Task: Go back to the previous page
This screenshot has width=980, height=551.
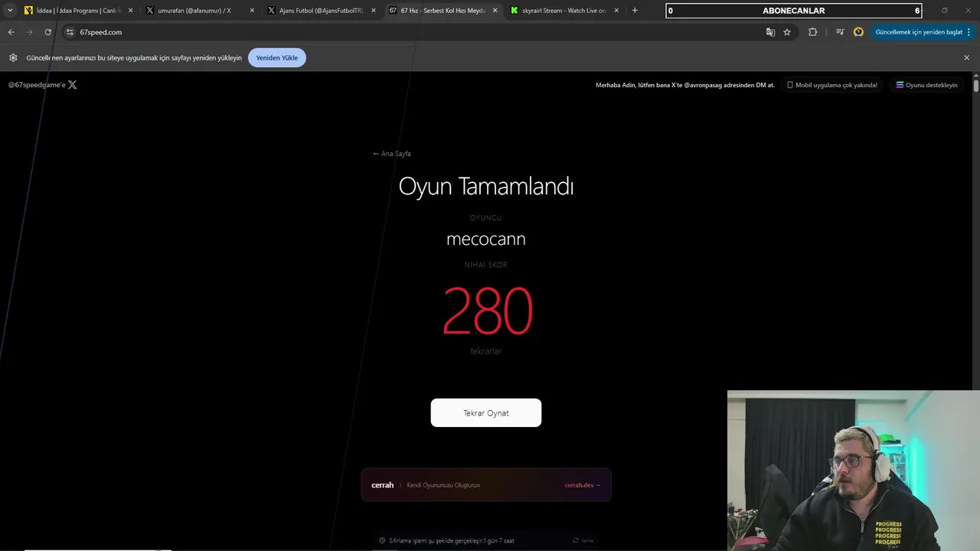Action: pos(11,32)
